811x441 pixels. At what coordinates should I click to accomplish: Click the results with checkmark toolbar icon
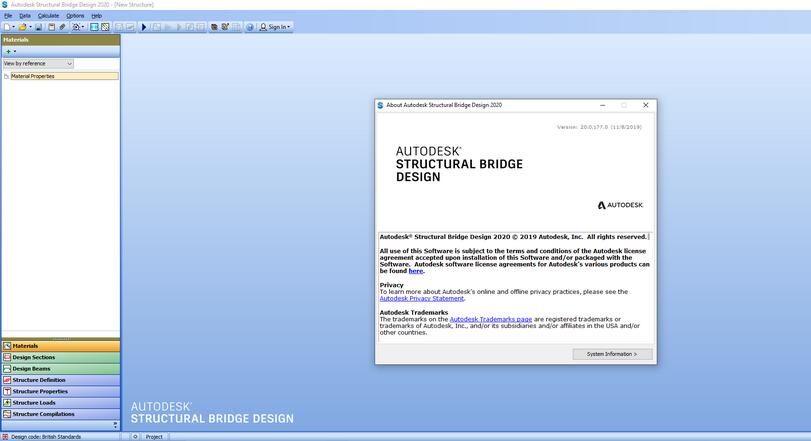point(225,27)
